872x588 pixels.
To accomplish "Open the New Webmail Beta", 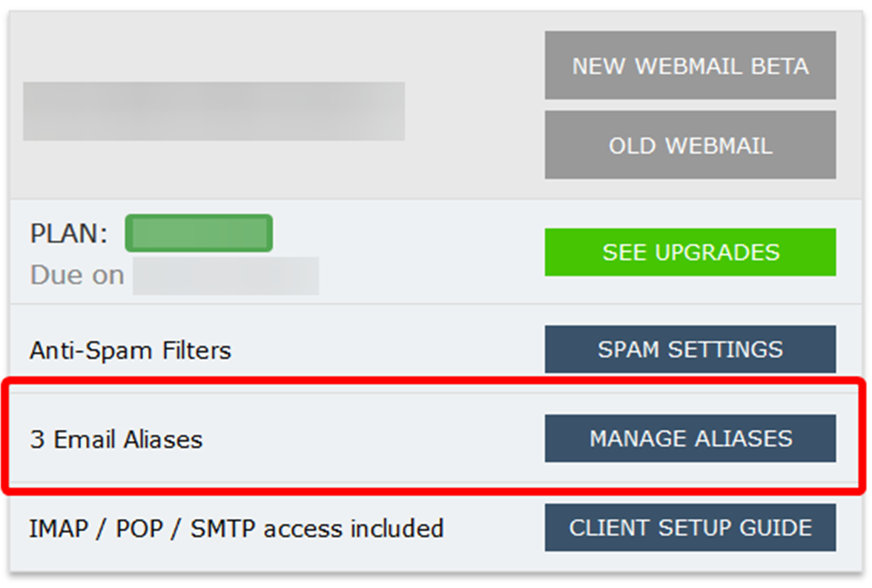I will click(x=690, y=65).
